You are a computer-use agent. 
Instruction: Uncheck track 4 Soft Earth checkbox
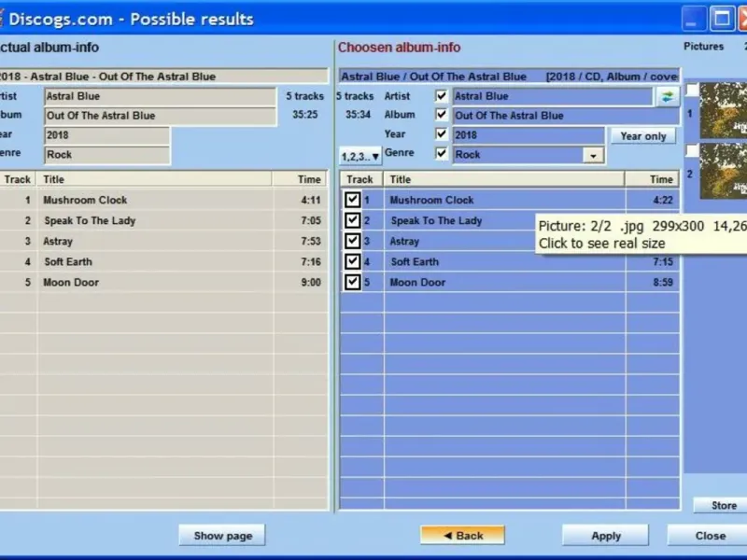tap(353, 261)
